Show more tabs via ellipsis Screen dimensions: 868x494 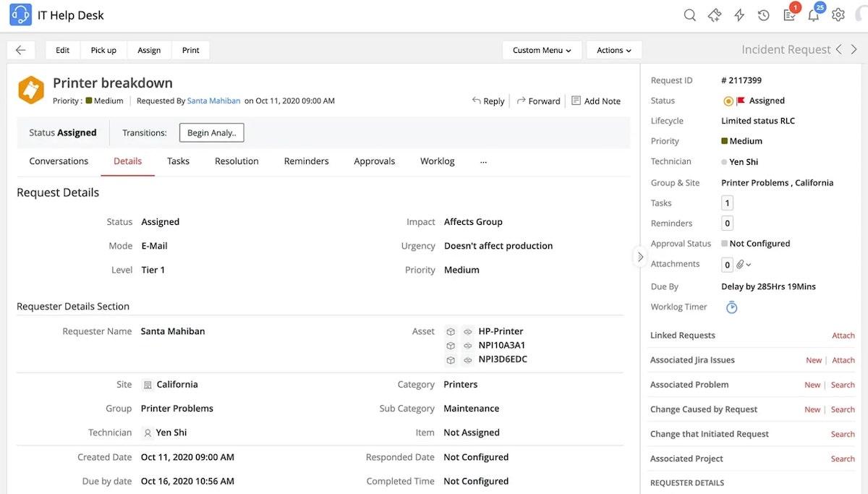click(x=483, y=161)
